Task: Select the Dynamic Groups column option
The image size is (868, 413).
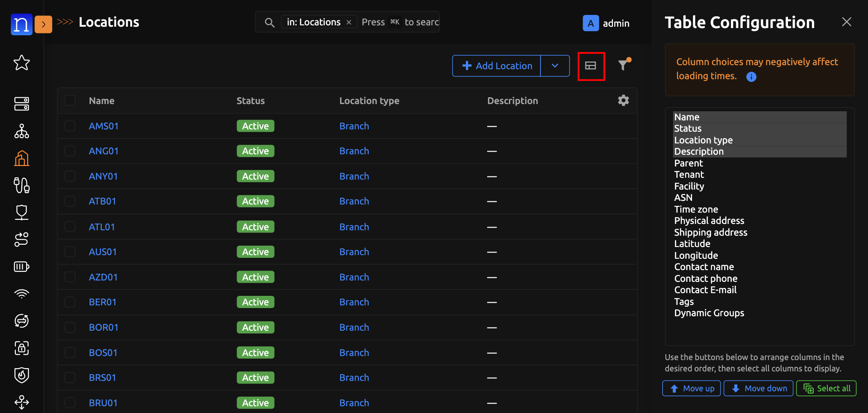Action: (709, 313)
